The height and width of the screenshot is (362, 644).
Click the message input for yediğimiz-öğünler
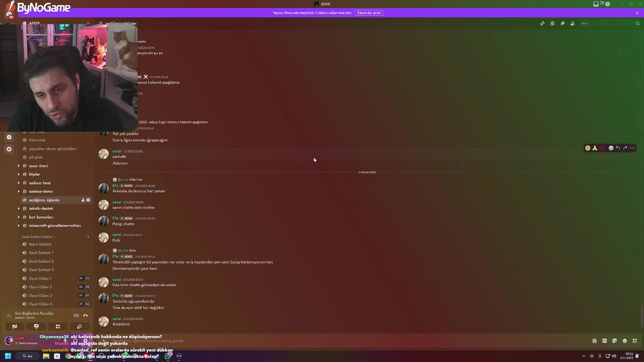pyautogui.click(x=342, y=341)
